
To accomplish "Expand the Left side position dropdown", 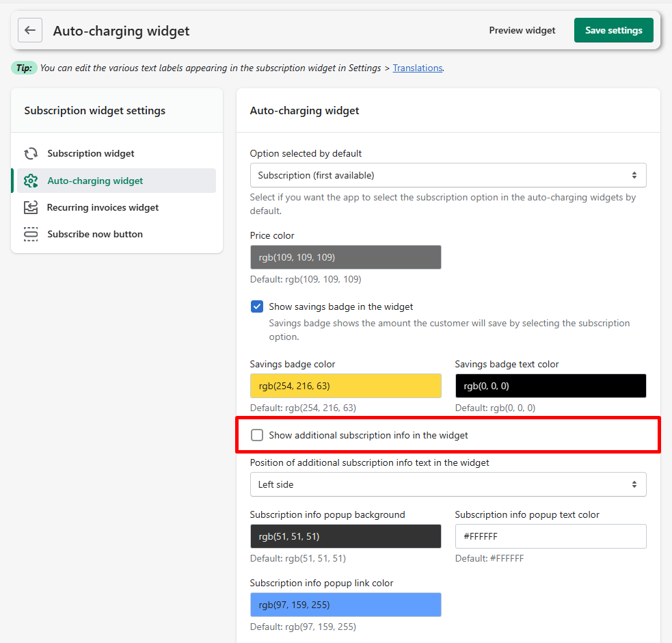I will [x=448, y=485].
